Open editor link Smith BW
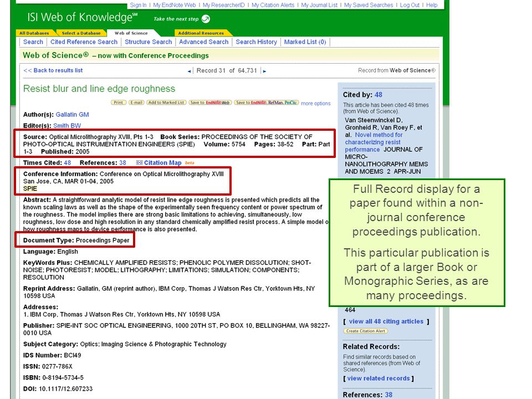The image size is (532, 399). (67, 126)
